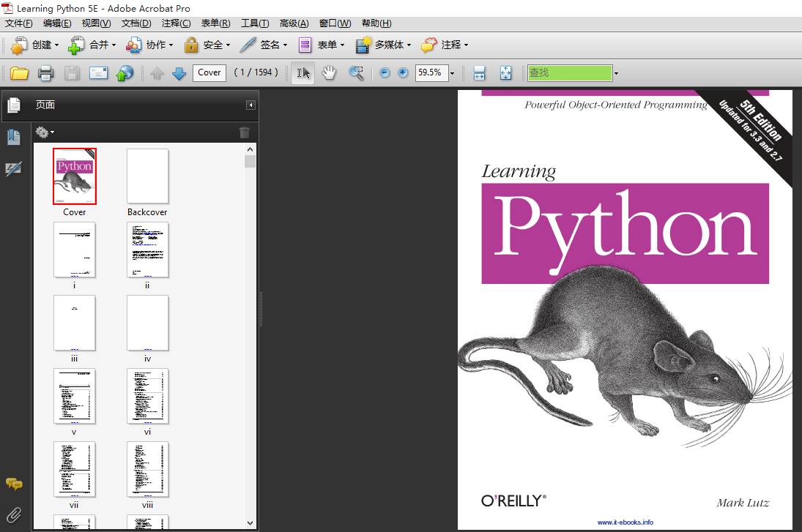Viewport: 802px width, 532px height.
Task: Open the 安全 (Security) lock menu
Action: point(207,45)
